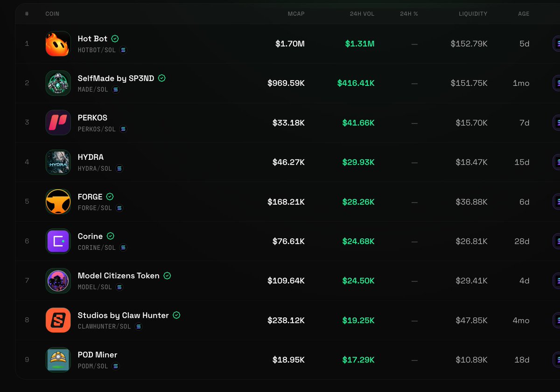Sort by the 24H VOL column header

pos(362,14)
